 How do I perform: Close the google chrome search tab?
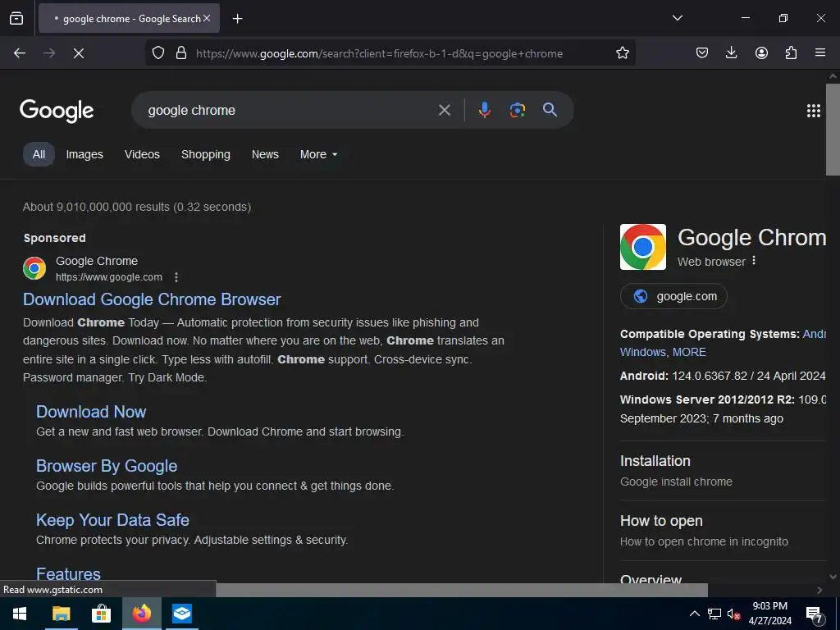pyautogui.click(x=207, y=18)
